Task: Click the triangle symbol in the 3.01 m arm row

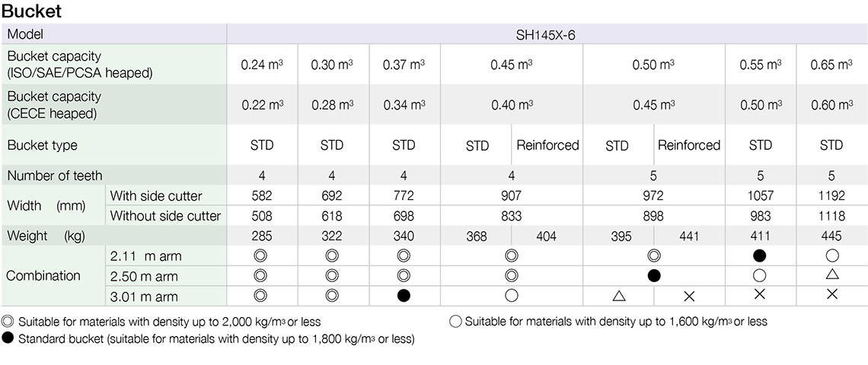Action: point(617,296)
